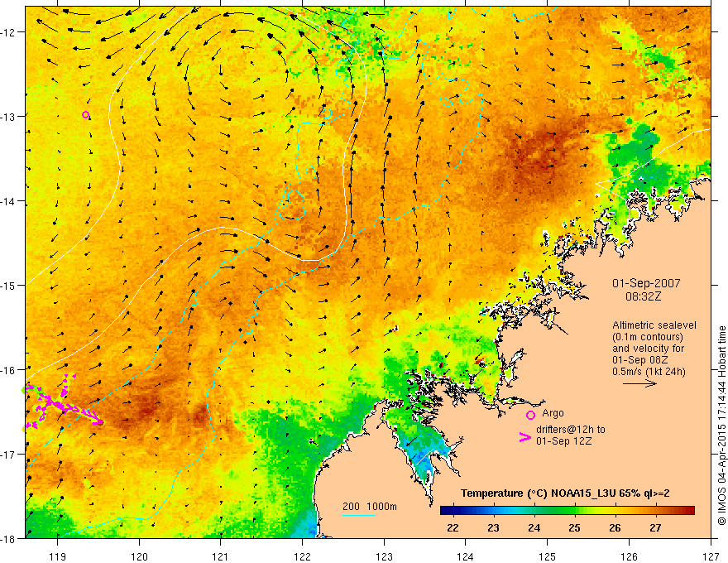Click the 0.5m/s velocity scale arrow
The height and width of the screenshot is (563, 728).
(639, 383)
